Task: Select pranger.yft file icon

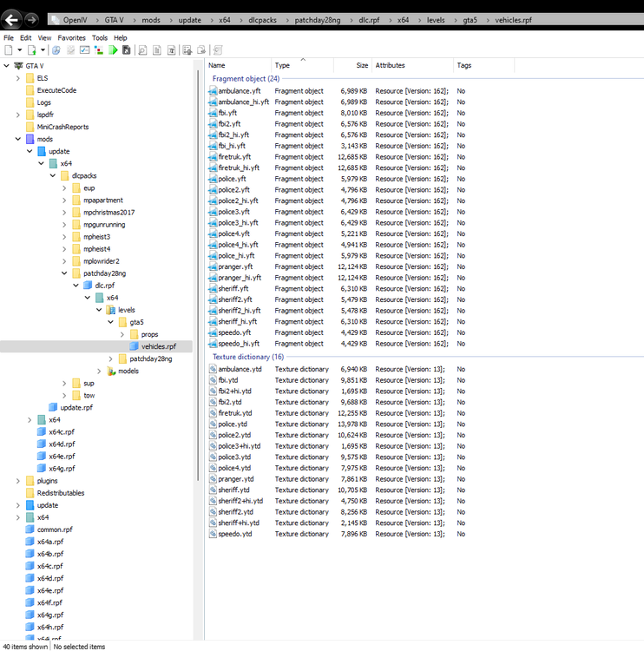Action: click(213, 266)
